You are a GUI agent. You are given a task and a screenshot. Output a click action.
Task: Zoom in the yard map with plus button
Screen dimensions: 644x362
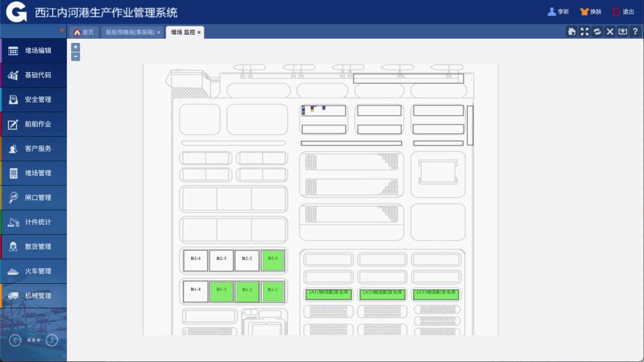tap(76, 47)
